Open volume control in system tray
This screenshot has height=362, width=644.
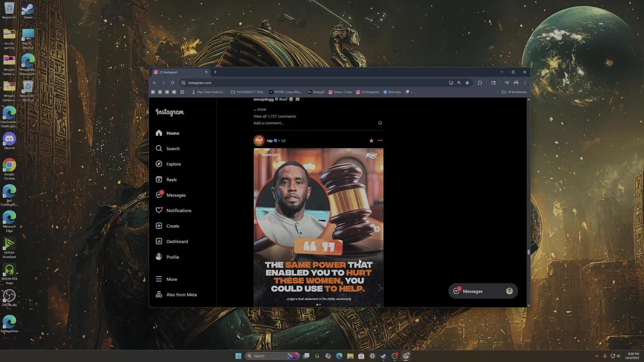[619, 356]
